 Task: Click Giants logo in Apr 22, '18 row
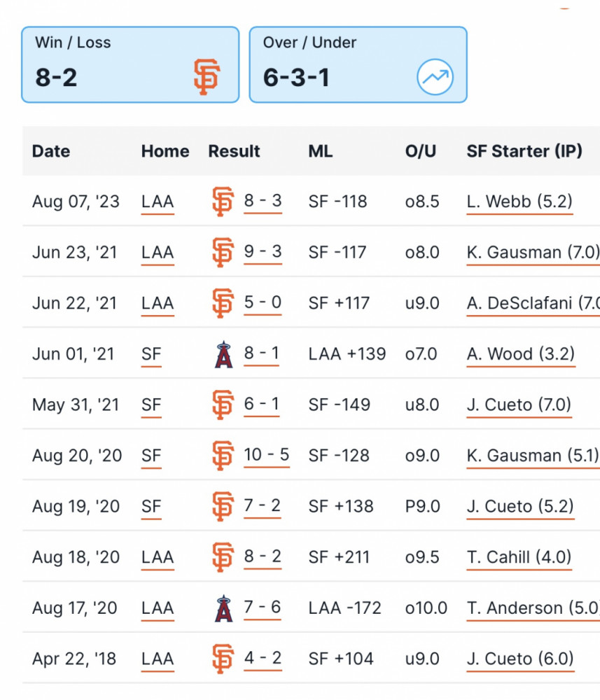pos(223,659)
